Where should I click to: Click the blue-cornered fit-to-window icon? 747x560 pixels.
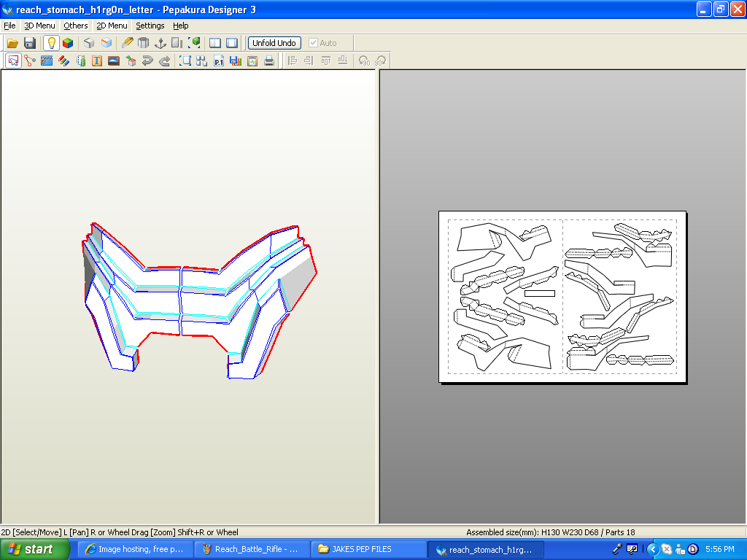[x=185, y=61]
